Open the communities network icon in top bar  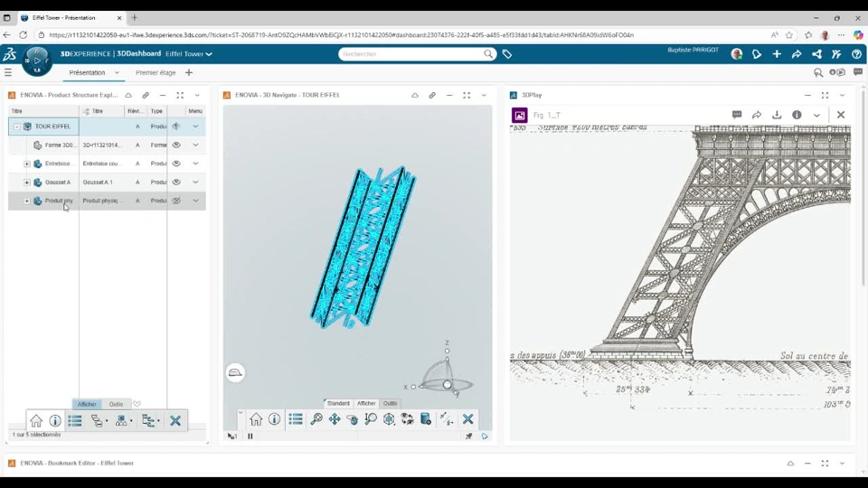816,54
